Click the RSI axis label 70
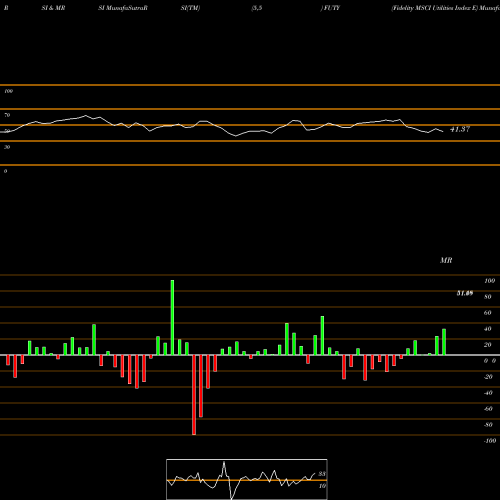The width and height of the screenshot is (500, 500). (x=7, y=115)
